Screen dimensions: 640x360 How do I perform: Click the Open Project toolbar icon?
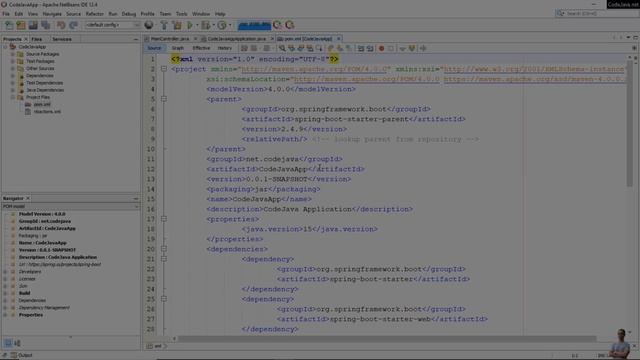pos(33,25)
